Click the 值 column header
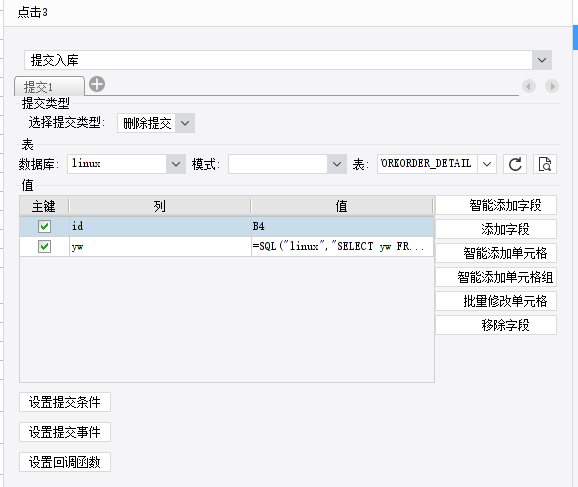The height and width of the screenshot is (487, 578). (342, 206)
